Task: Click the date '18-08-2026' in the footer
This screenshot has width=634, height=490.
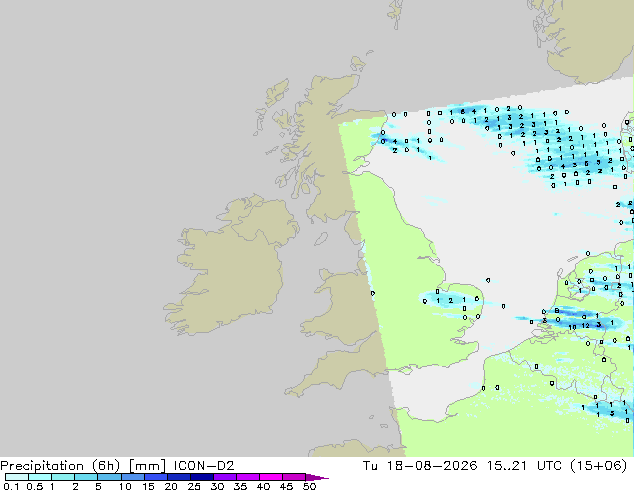Action: click(431, 466)
